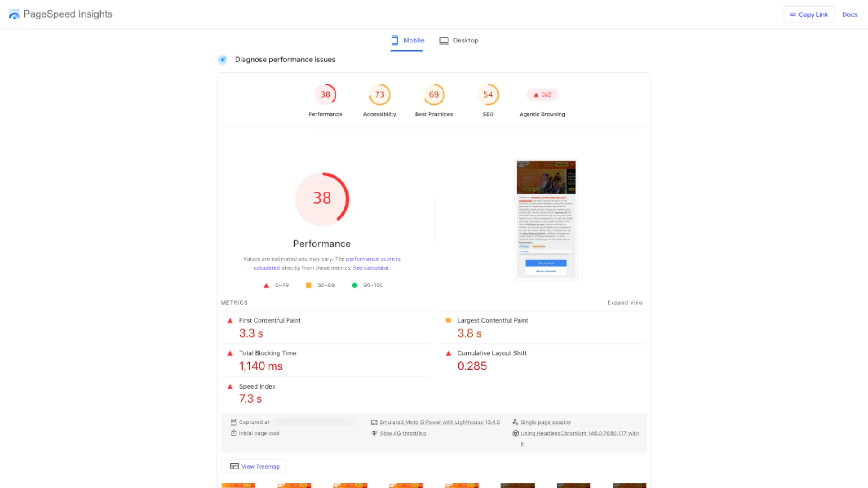
Task: Click the orange square legend marker for 50–89
Action: [309, 286]
